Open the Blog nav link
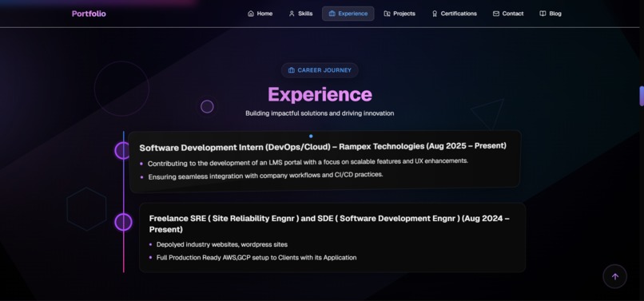The height and width of the screenshot is (301, 644). click(x=551, y=14)
